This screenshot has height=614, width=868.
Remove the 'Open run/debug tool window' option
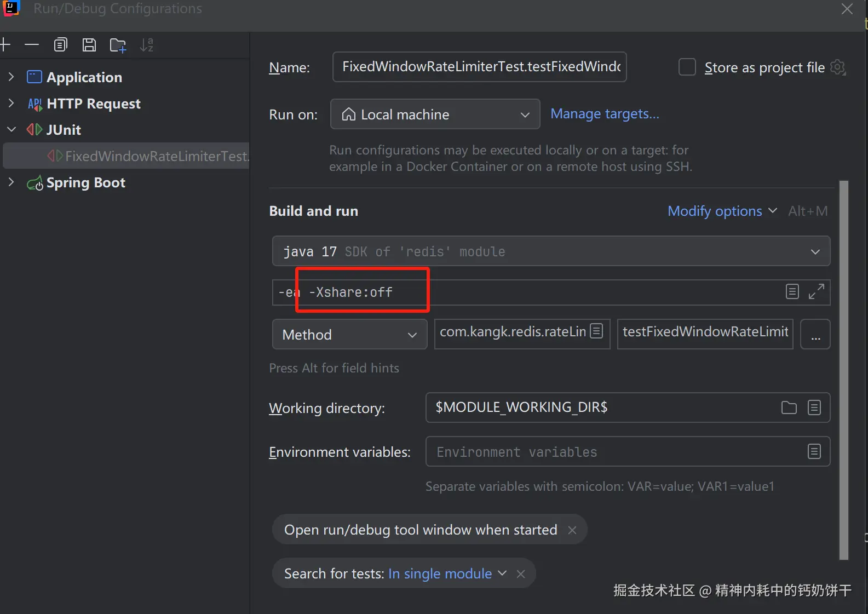tap(572, 530)
